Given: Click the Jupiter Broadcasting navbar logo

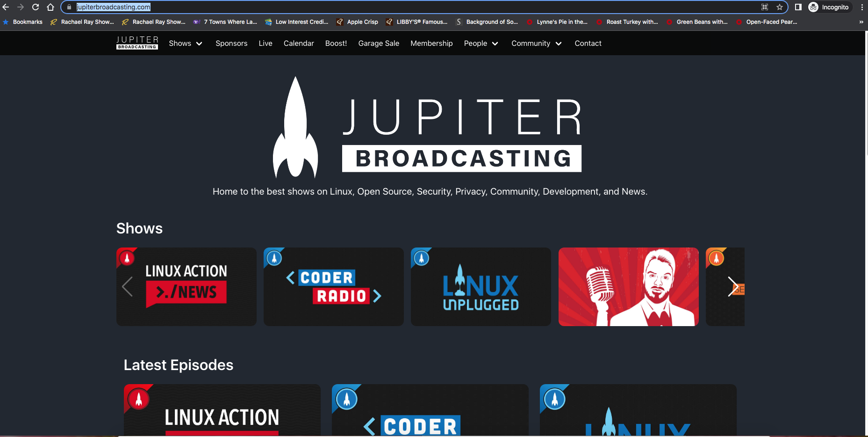Looking at the screenshot, I should 137,43.
